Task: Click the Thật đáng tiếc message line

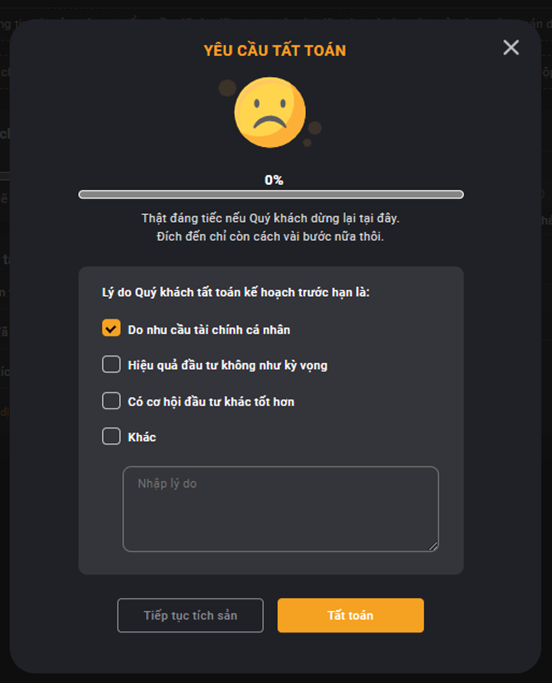Action: (271, 218)
